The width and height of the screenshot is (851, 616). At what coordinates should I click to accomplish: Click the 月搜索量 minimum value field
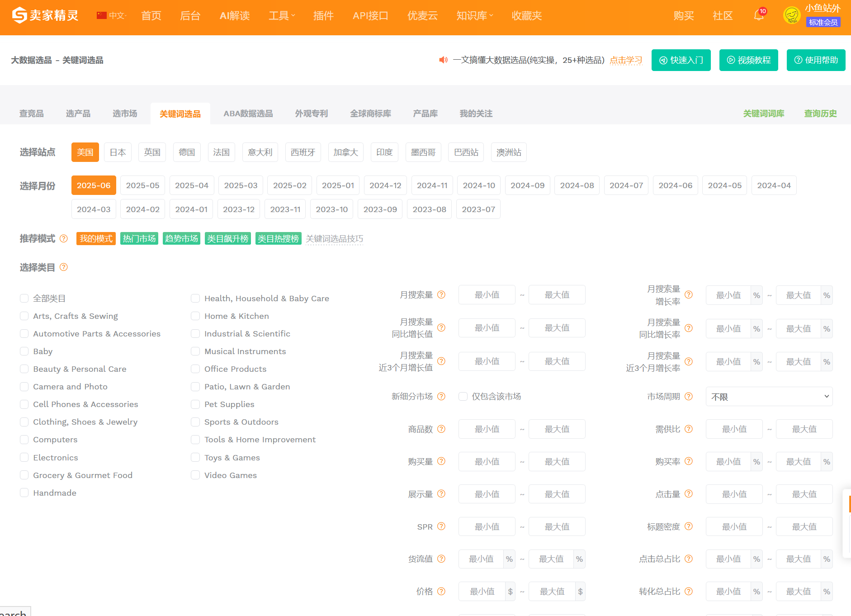pyautogui.click(x=487, y=295)
